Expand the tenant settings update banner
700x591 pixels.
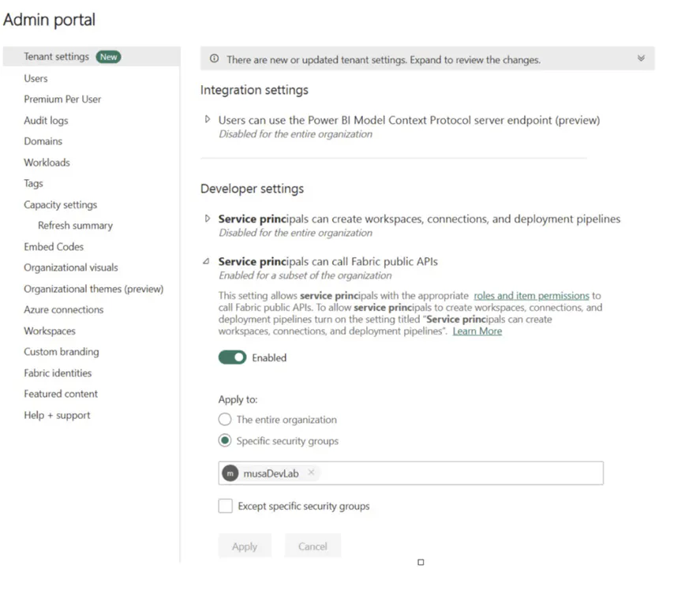641,58
